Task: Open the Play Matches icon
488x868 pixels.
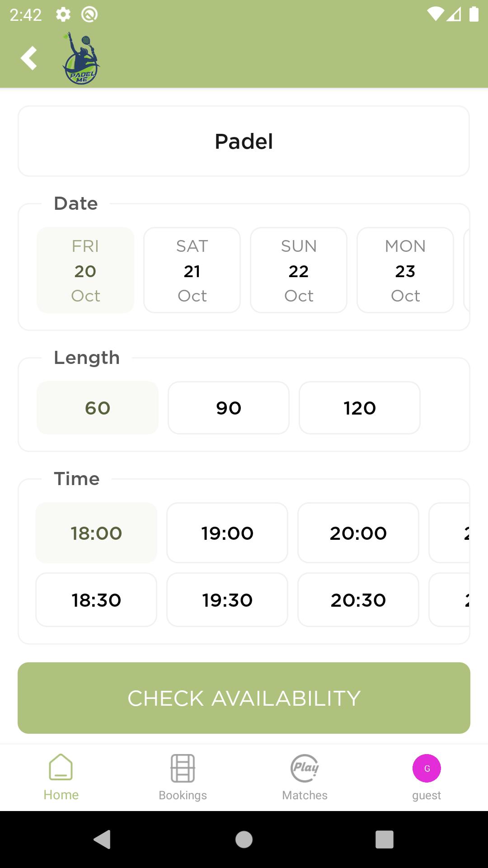Action: coord(305,768)
